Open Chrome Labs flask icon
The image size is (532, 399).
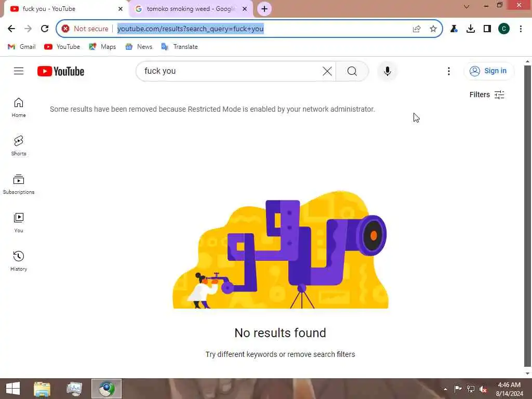tap(454, 29)
